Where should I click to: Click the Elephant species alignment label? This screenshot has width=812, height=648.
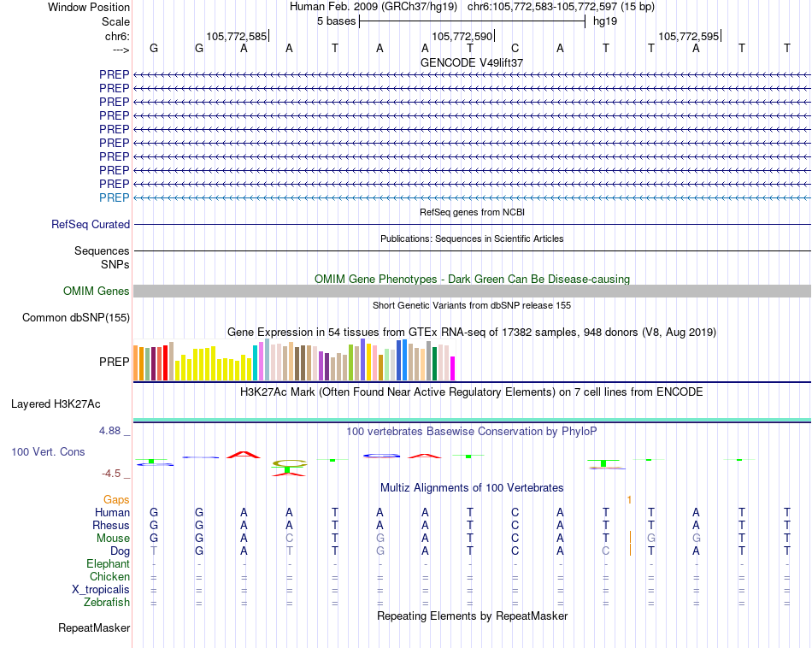click(108, 563)
